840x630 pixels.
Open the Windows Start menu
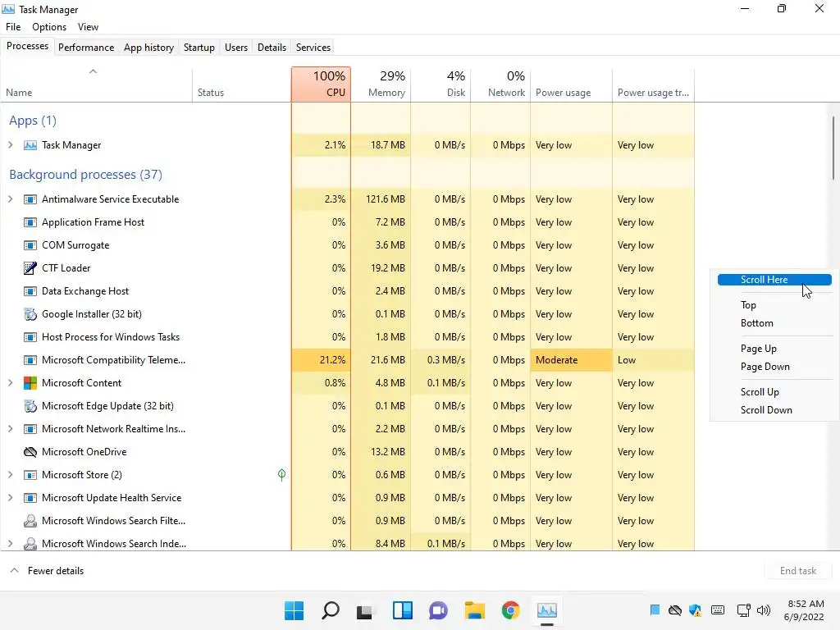coord(294,610)
